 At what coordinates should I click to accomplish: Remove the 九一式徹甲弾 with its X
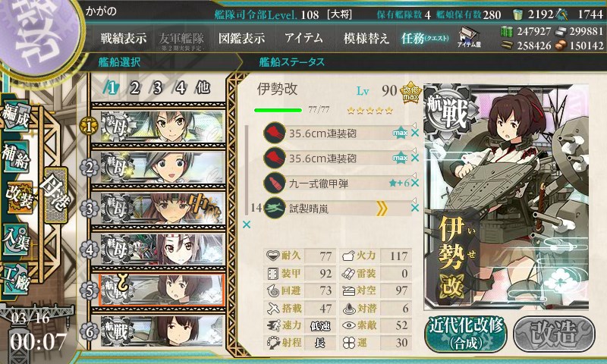click(414, 183)
